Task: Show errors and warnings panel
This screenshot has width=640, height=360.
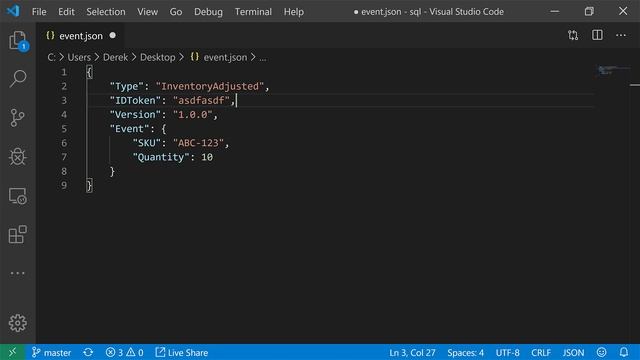Action: pyautogui.click(x=124, y=352)
